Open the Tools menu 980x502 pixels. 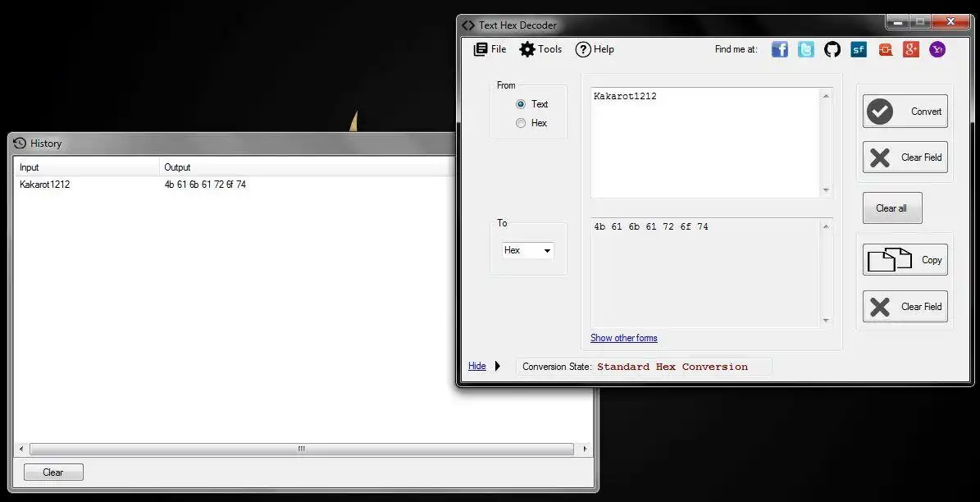540,49
